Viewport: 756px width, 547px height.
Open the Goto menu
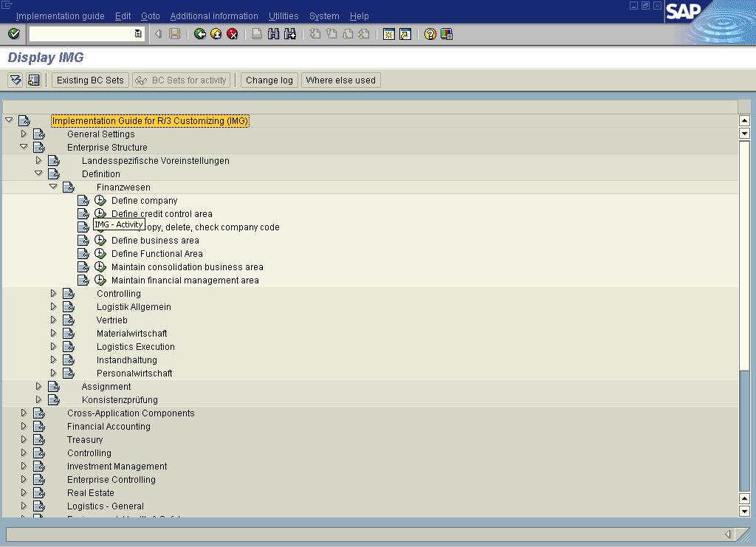150,16
